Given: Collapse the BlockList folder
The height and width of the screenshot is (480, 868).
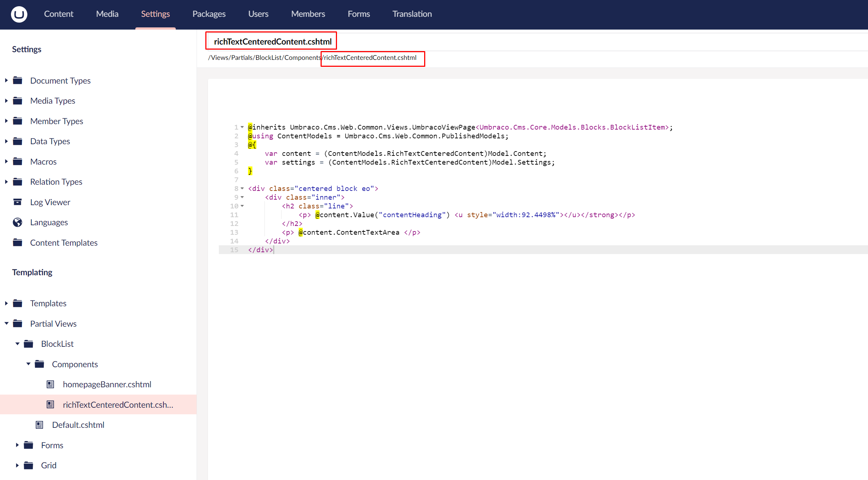Looking at the screenshot, I should 17,344.
